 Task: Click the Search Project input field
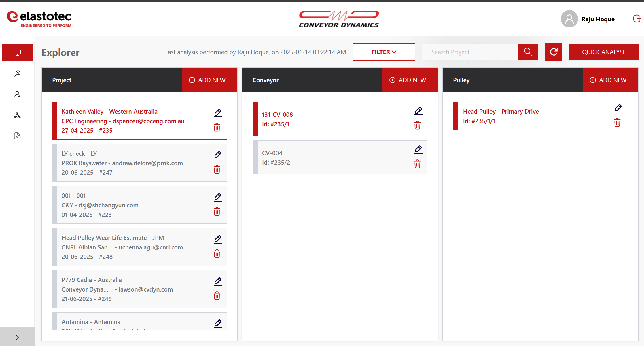click(x=469, y=52)
